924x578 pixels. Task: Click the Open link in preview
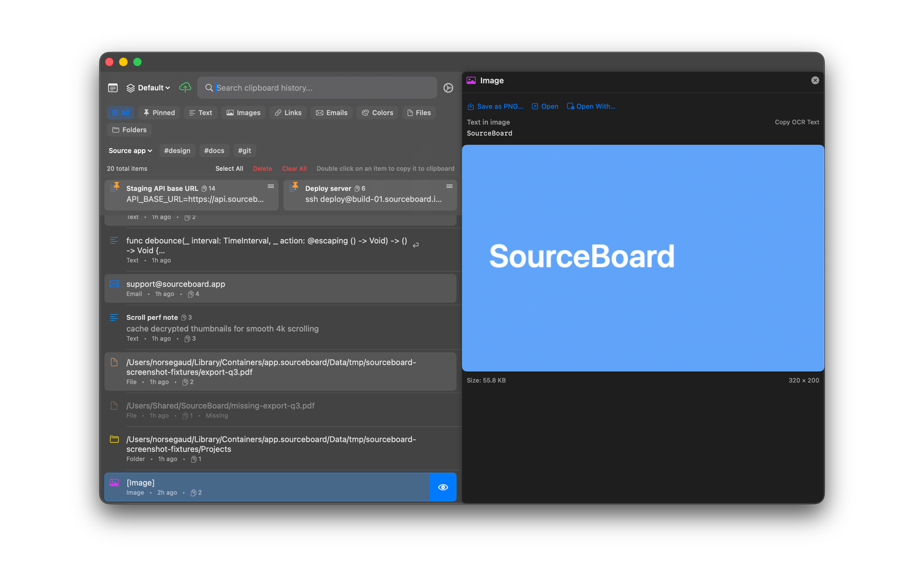click(x=545, y=106)
